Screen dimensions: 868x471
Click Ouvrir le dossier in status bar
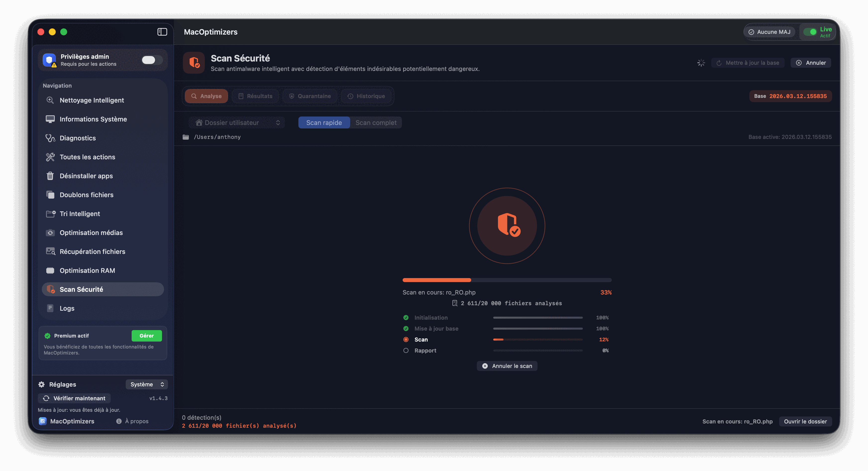(805, 421)
